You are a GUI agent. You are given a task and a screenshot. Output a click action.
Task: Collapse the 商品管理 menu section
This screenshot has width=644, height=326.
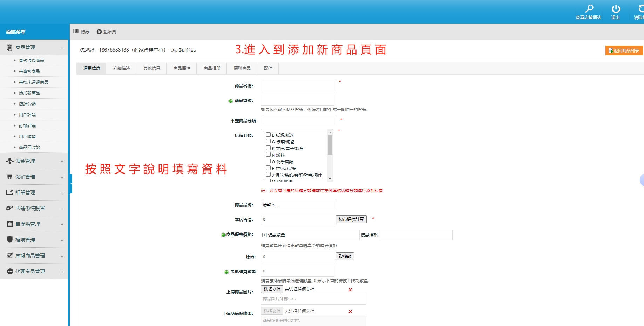(x=62, y=48)
